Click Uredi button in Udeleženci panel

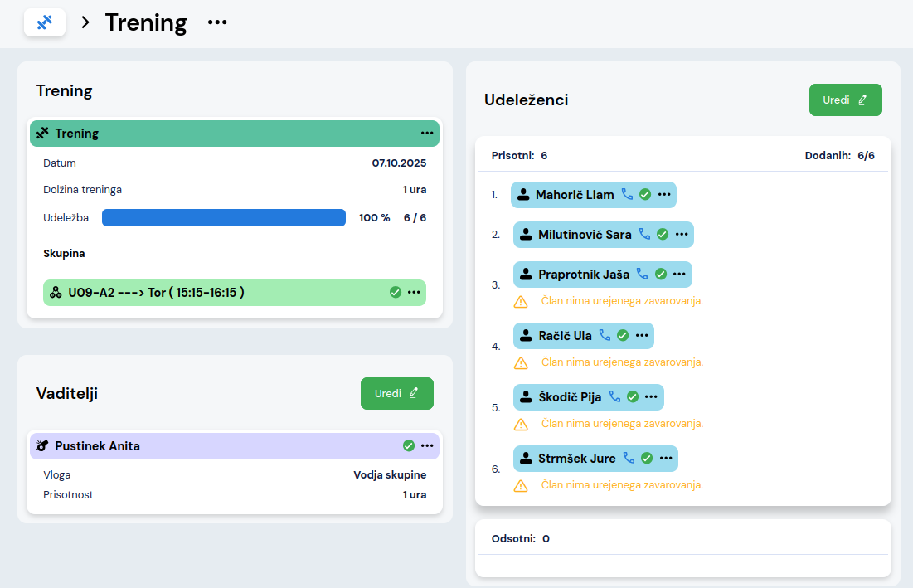(845, 100)
